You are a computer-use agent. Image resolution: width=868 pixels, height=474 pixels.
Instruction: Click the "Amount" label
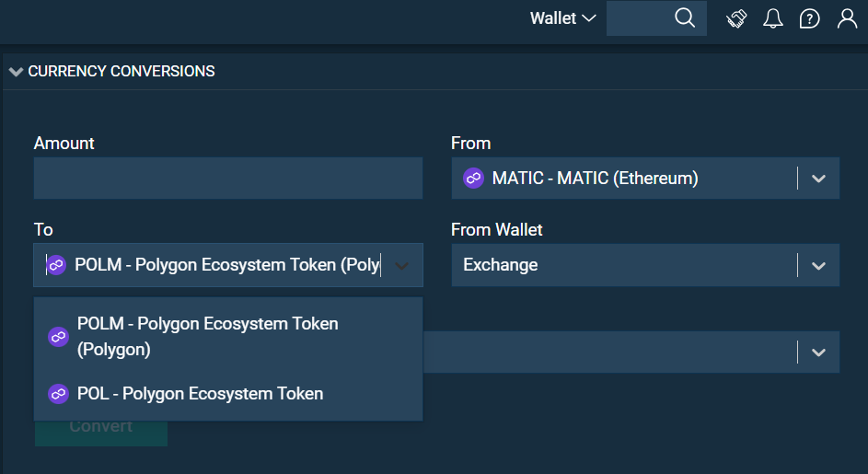[64, 144]
